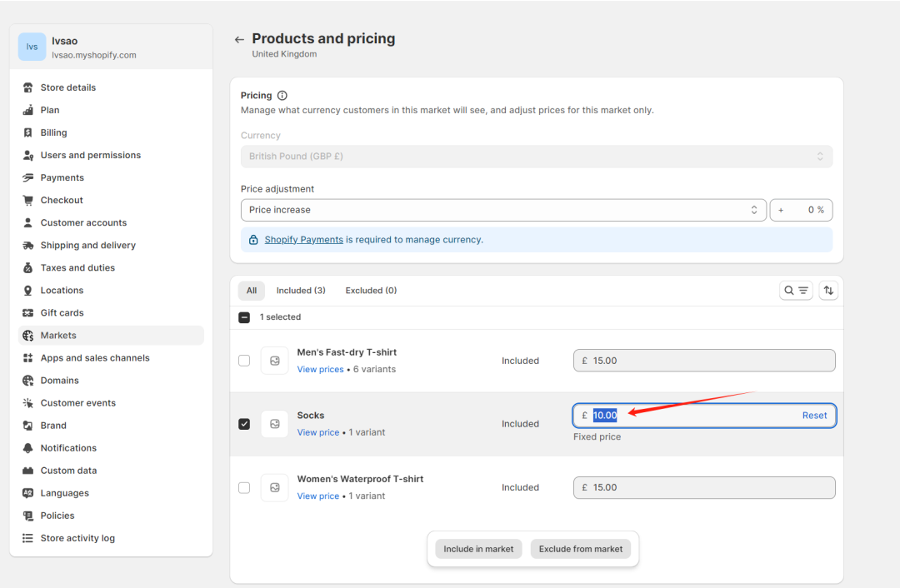Click the Apps and sales channels icon

(x=27, y=357)
